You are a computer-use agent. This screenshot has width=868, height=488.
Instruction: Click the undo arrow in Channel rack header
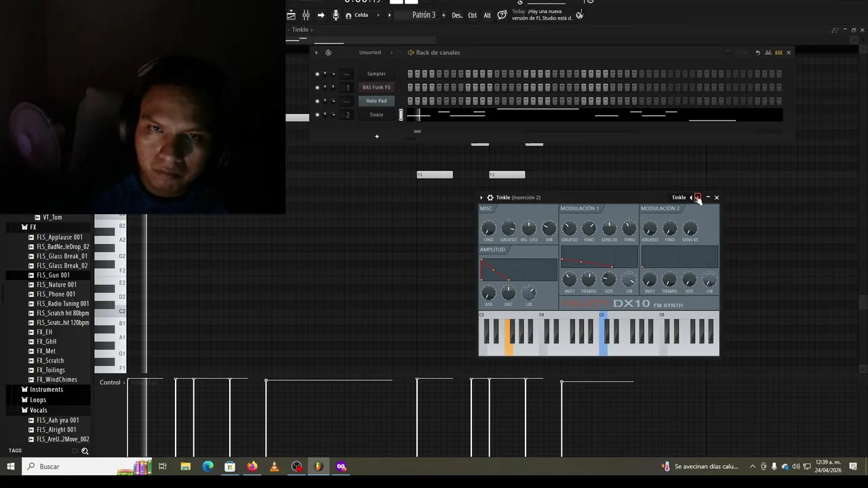(x=757, y=52)
